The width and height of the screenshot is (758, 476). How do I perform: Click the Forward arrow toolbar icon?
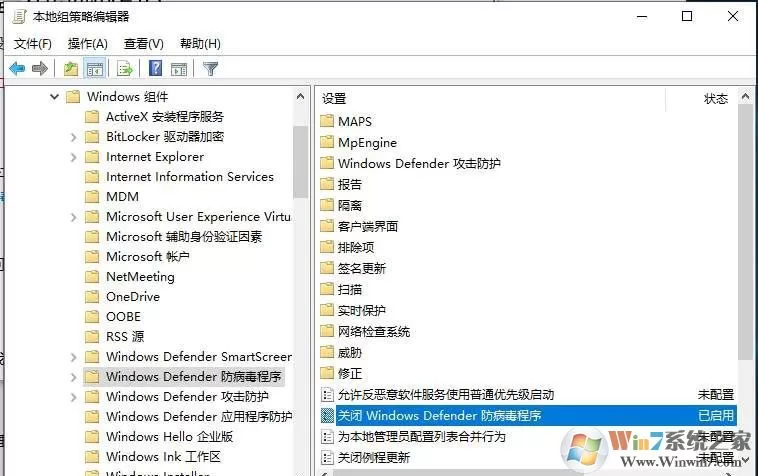40,69
